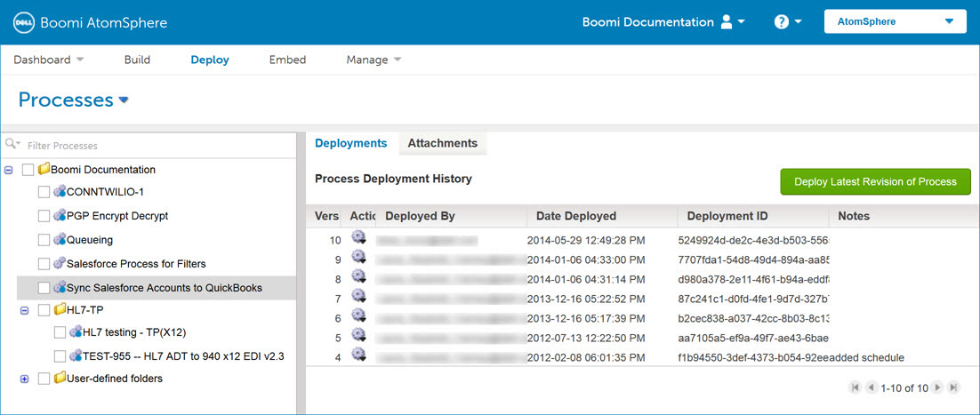
Task: Click Deploy Latest Revision of Process button
Action: 875,182
